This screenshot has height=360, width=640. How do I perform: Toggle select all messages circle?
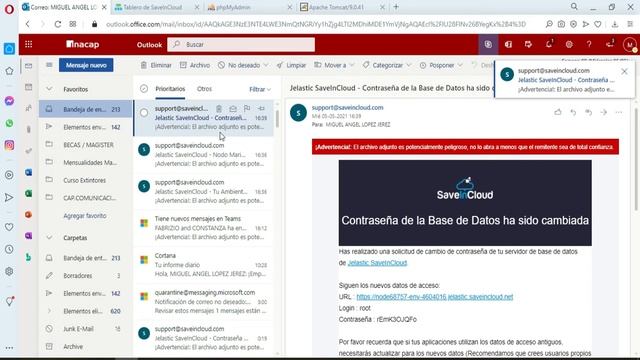click(x=144, y=89)
